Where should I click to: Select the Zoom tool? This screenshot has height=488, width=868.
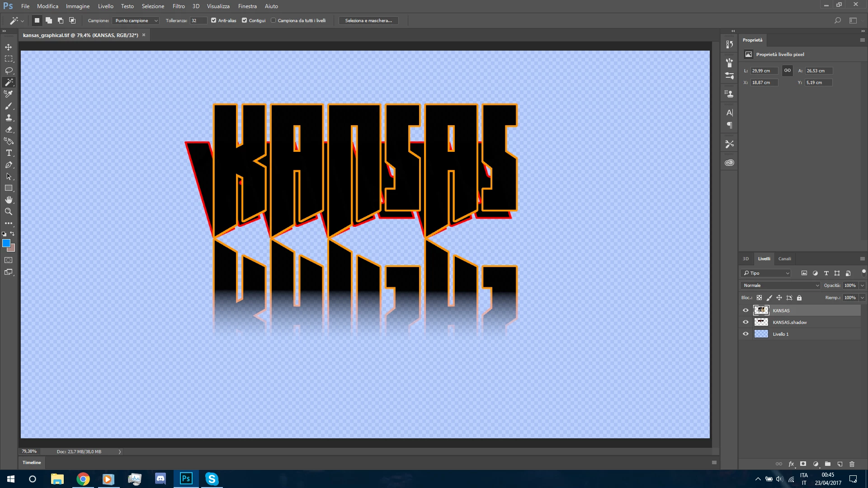pyautogui.click(x=9, y=211)
